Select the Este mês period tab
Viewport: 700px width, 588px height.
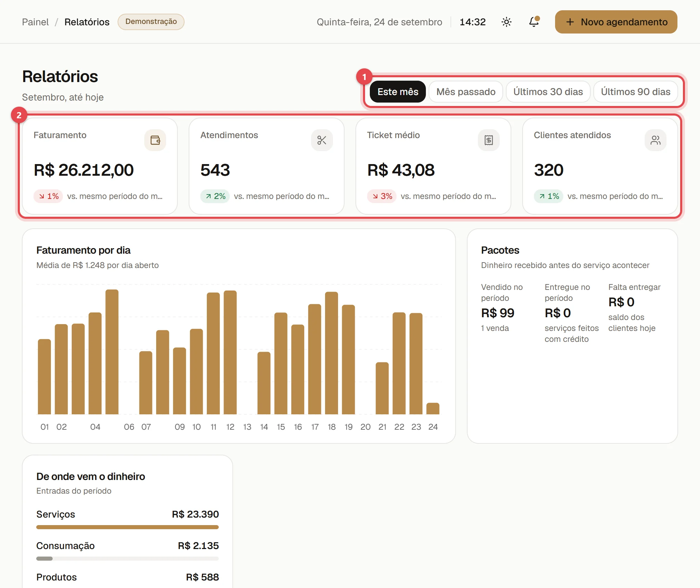(398, 92)
